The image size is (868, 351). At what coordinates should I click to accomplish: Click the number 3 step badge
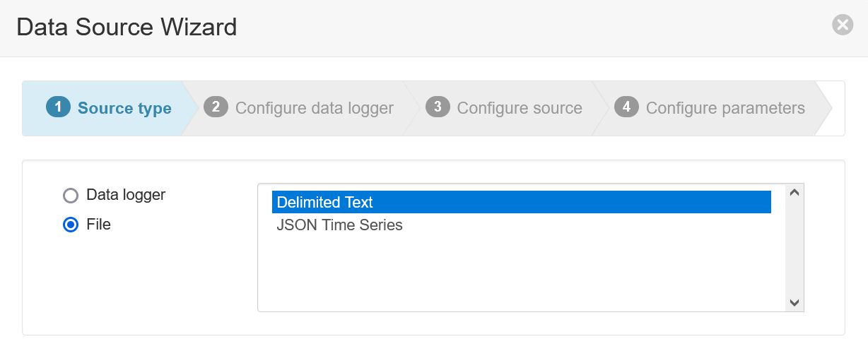click(x=438, y=107)
